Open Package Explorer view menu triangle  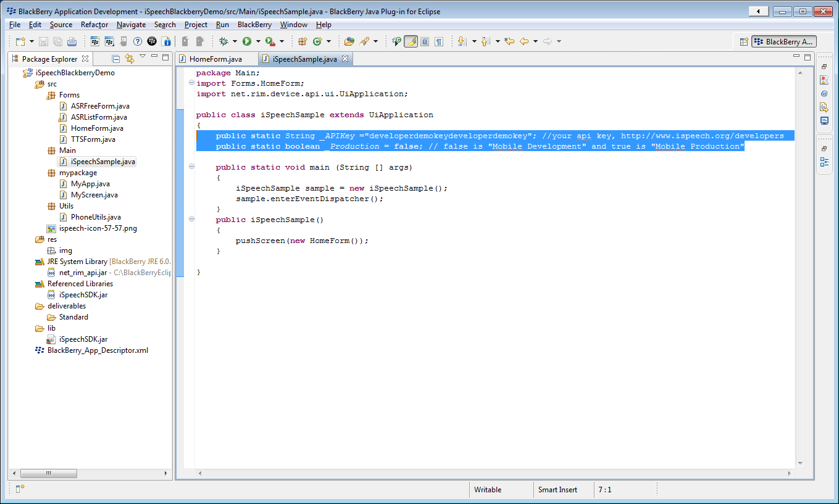143,57
